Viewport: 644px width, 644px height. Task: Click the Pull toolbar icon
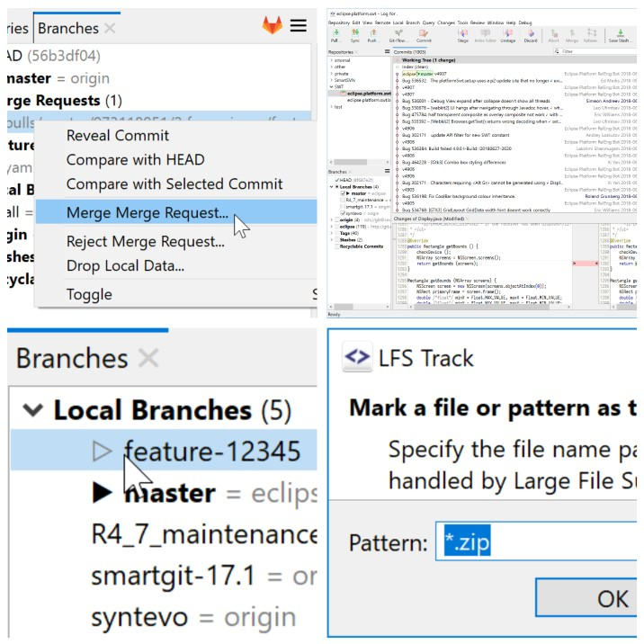point(336,33)
